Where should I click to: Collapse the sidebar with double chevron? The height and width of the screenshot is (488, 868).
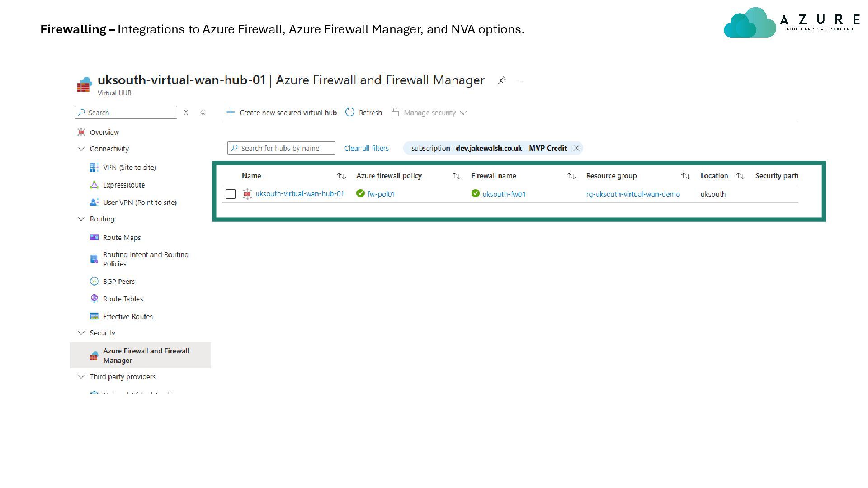(203, 113)
